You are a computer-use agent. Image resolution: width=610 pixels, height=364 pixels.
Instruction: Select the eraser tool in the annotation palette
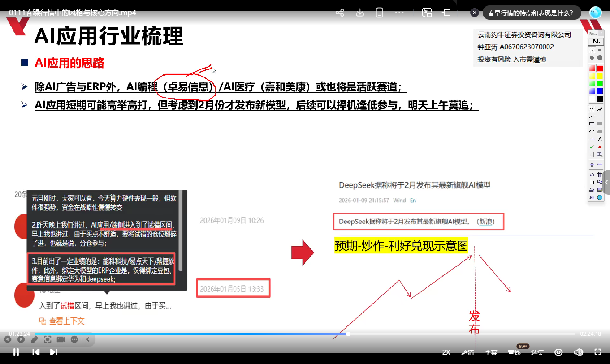click(600, 109)
